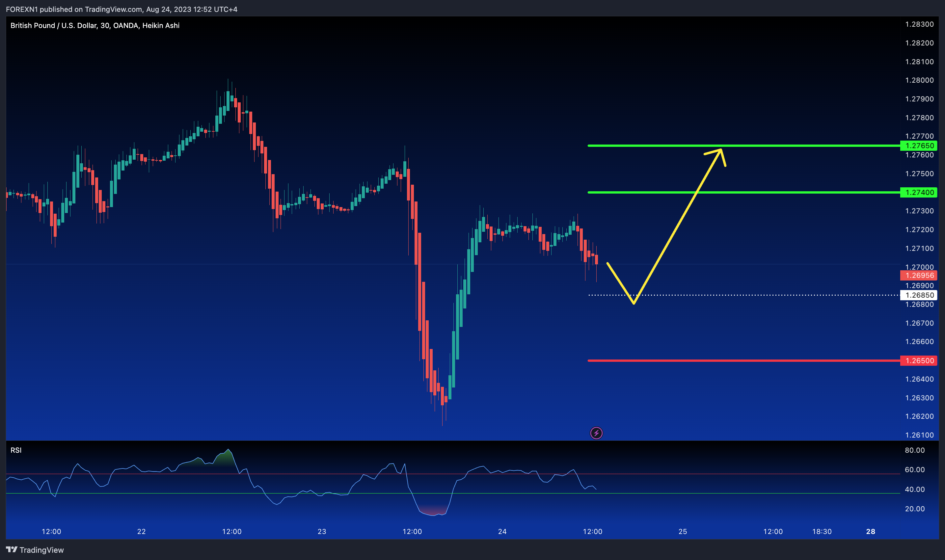Screen dimensions: 945x560
Task: Click the RSI indicator label
Action: [x=16, y=450]
